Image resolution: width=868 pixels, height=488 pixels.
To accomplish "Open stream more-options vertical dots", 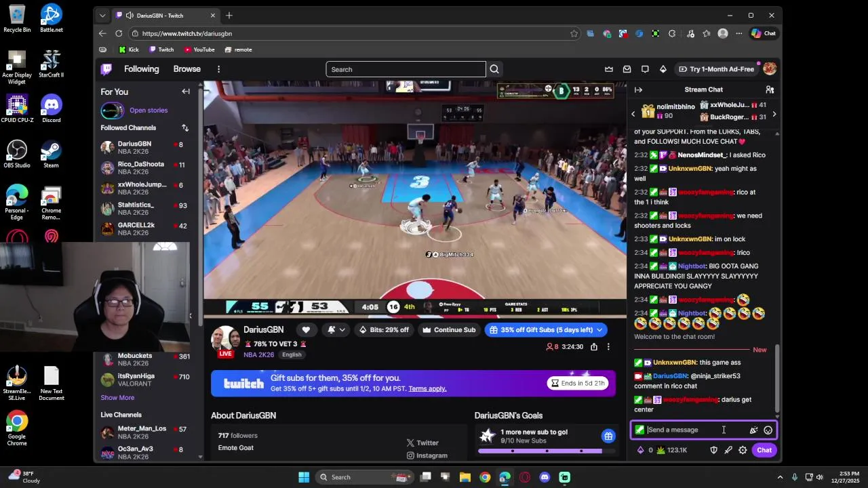I will tap(608, 346).
